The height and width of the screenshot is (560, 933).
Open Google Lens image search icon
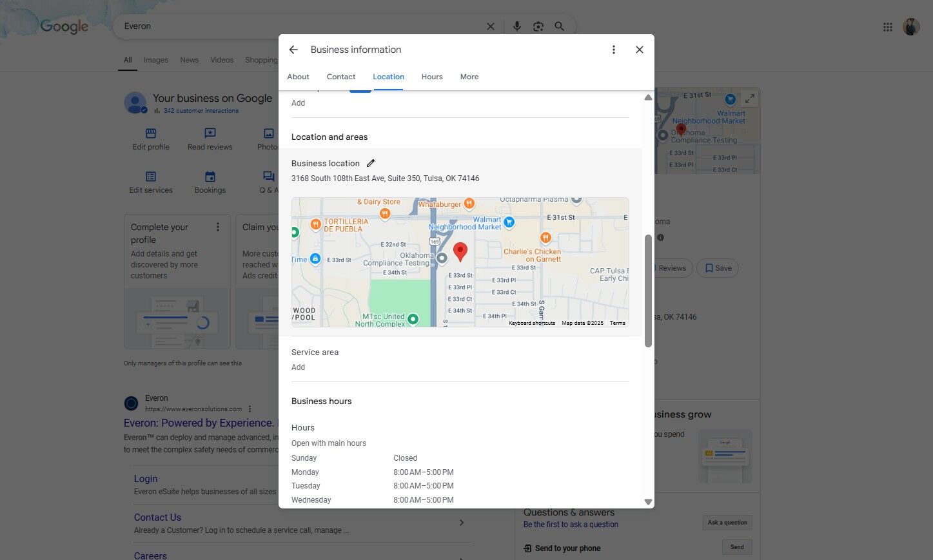(538, 26)
